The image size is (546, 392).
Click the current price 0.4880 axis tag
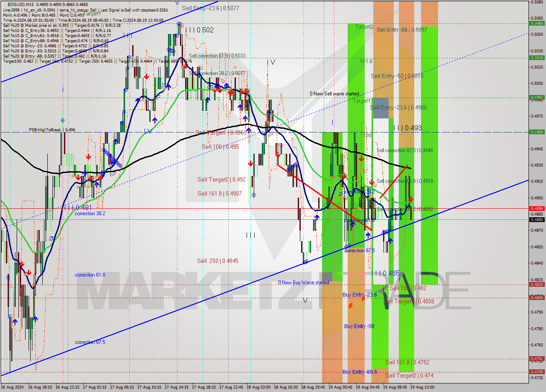[x=537, y=220]
